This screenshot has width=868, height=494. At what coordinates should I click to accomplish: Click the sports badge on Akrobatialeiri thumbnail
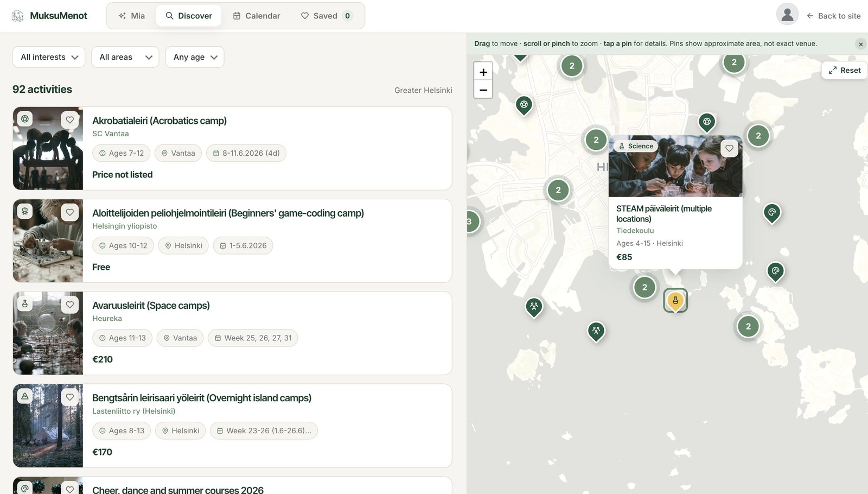(25, 119)
